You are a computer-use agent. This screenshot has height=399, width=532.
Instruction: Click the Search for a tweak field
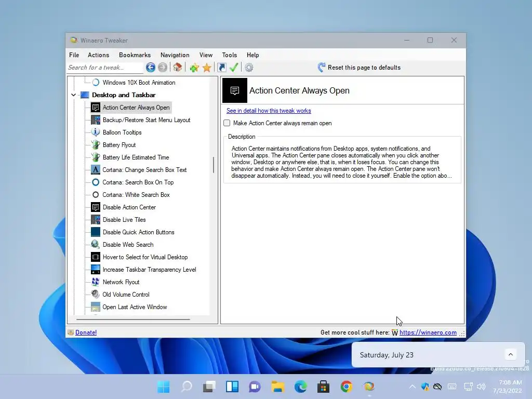(105, 68)
